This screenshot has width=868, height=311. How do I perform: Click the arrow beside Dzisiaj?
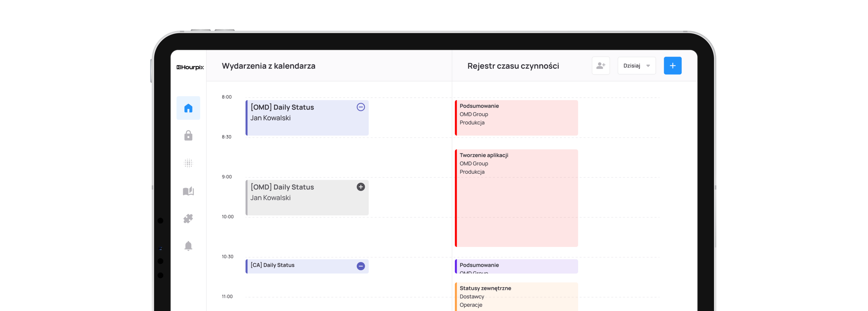click(x=648, y=66)
